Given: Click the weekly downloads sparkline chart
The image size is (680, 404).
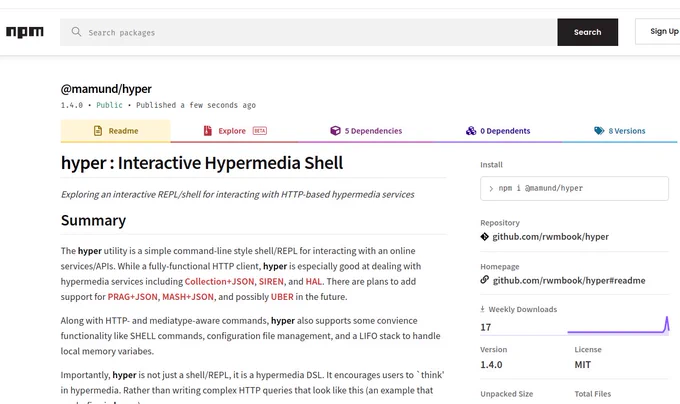Looking at the screenshot, I should (618, 325).
